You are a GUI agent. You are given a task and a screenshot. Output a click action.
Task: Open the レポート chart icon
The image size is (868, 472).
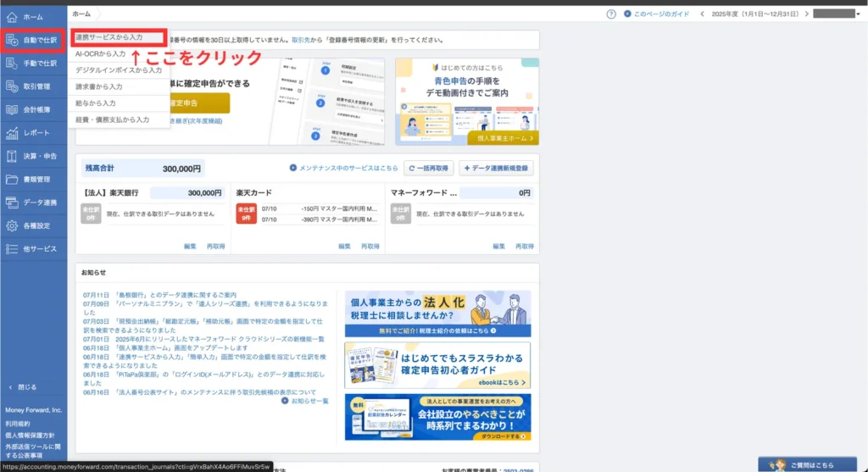pyautogui.click(x=12, y=133)
